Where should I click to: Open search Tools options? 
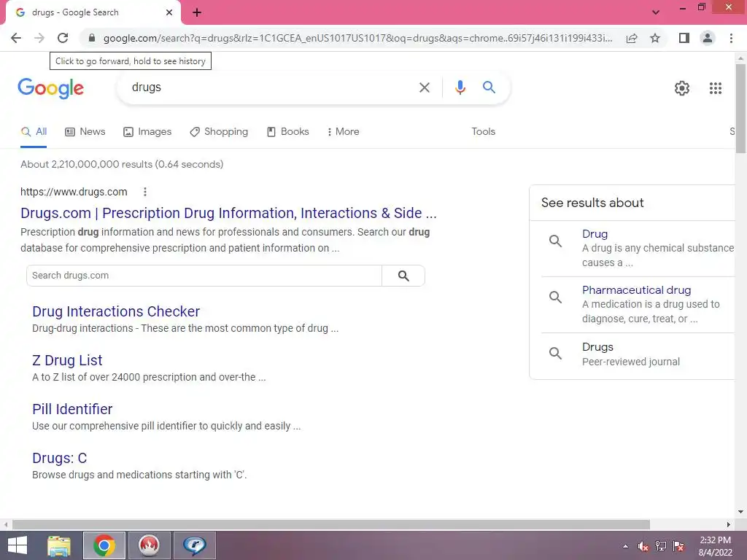point(483,132)
